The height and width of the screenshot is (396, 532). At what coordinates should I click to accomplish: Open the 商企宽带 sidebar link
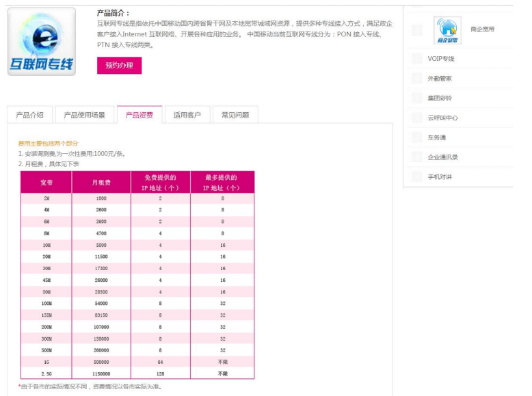coord(483,29)
